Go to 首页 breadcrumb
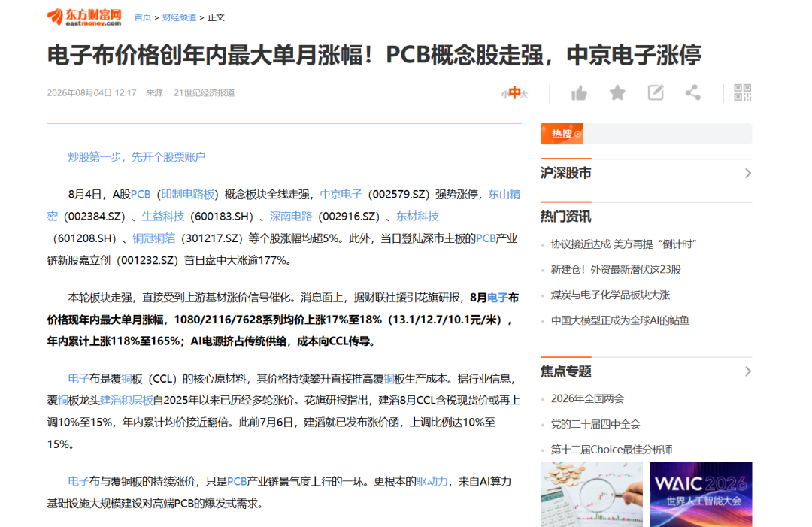The width and height of the screenshot is (812, 527). pyautogui.click(x=142, y=17)
